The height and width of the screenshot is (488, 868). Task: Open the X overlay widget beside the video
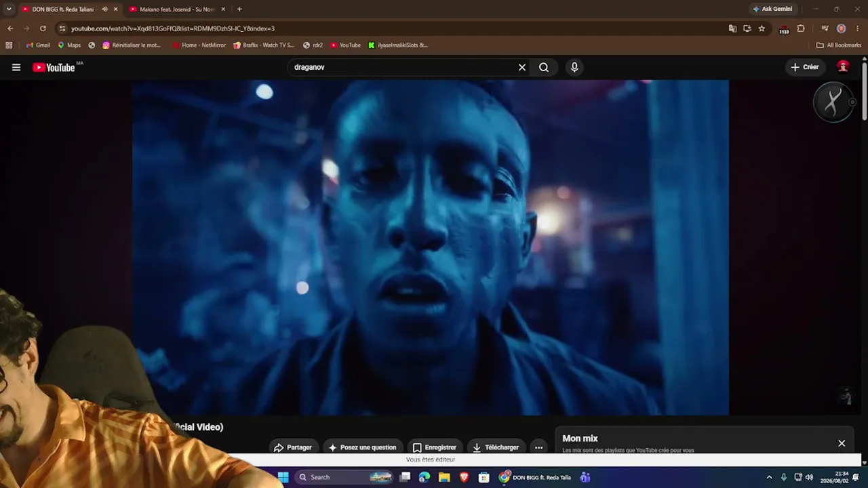(833, 102)
